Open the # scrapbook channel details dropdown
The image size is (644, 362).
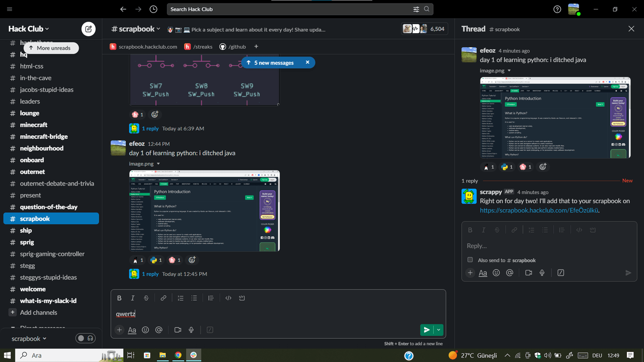tap(136, 29)
